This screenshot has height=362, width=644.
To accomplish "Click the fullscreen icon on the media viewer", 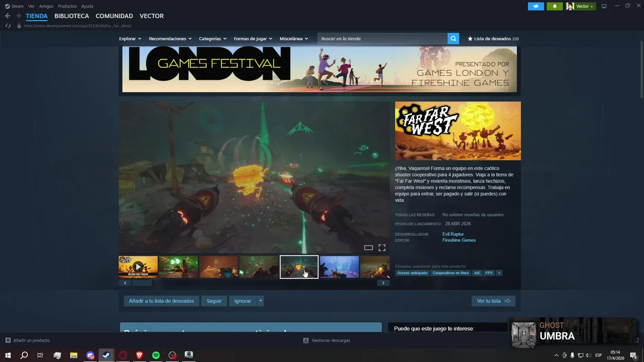I will pos(382,247).
